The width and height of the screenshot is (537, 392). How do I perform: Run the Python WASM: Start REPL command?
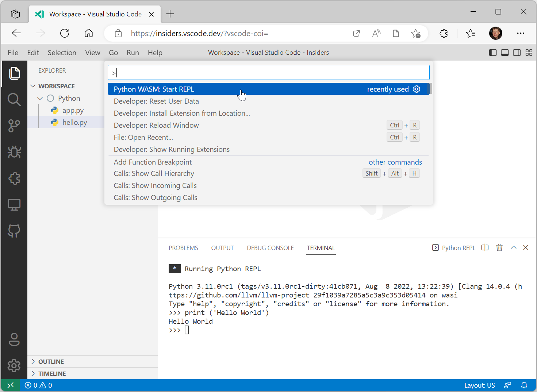pos(153,89)
